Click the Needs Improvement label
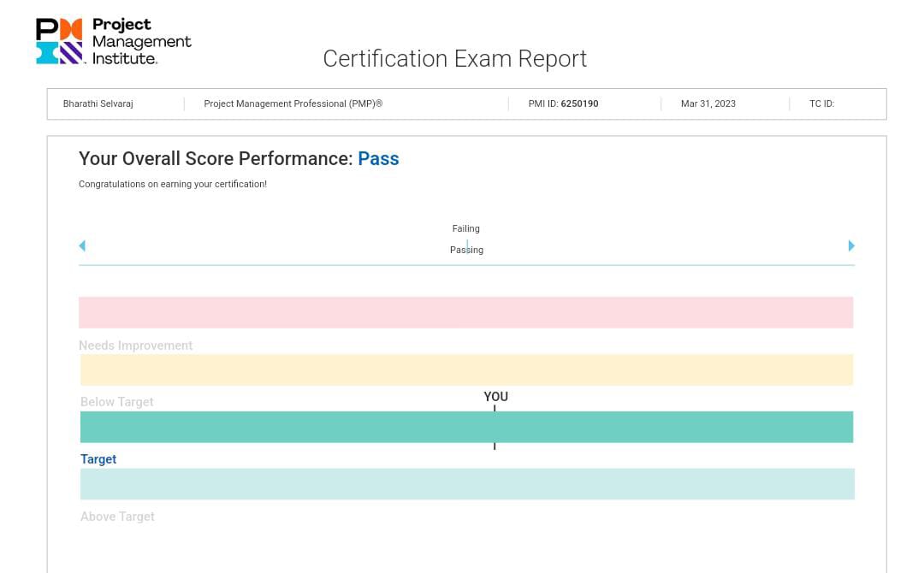 point(135,346)
